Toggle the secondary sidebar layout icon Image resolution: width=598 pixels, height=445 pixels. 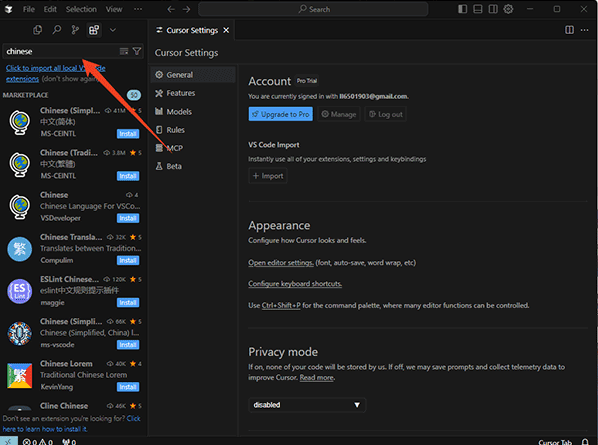[x=493, y=9]
